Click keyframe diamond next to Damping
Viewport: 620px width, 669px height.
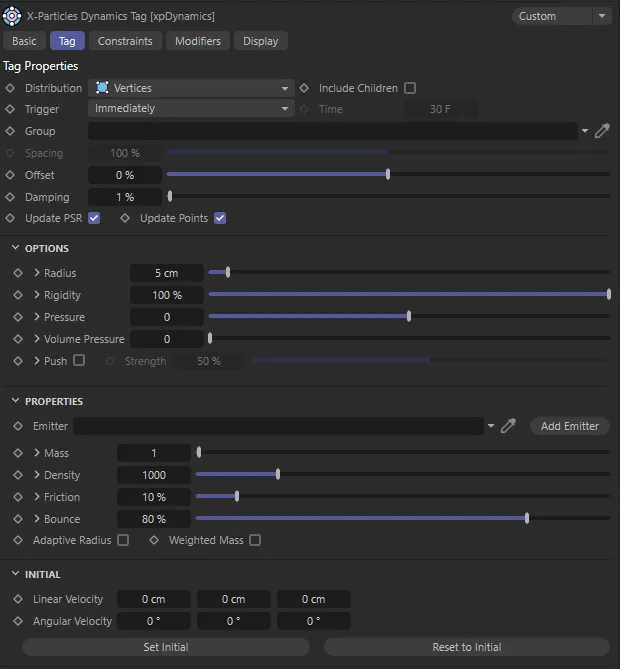coord(10,197)
